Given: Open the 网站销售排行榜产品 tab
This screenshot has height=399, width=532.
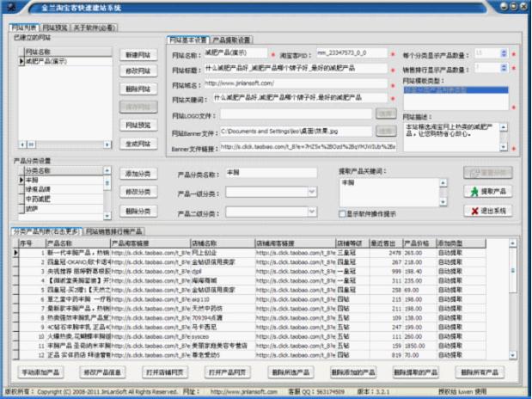Looking at the screenshot, I should [x=114, y=231].
